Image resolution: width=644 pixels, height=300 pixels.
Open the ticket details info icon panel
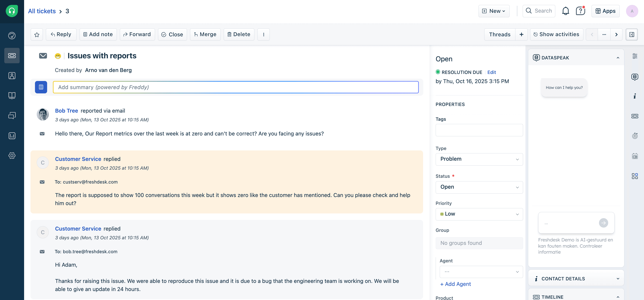[x=635, y=96]
